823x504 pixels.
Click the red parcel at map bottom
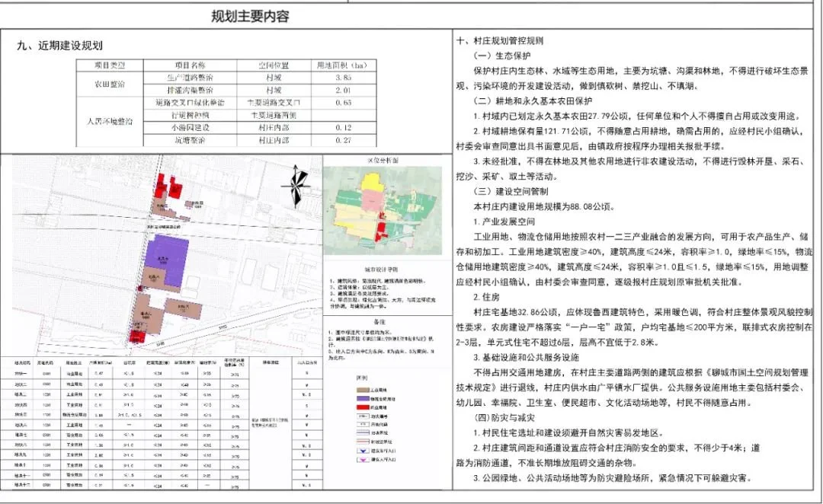(137, 337)
